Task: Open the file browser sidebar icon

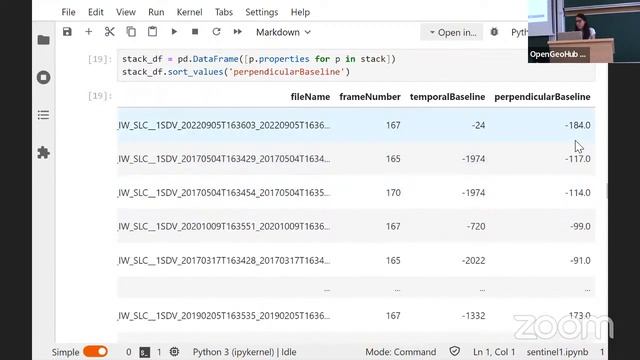Action: pyautogui.click(x=44, y=40)
